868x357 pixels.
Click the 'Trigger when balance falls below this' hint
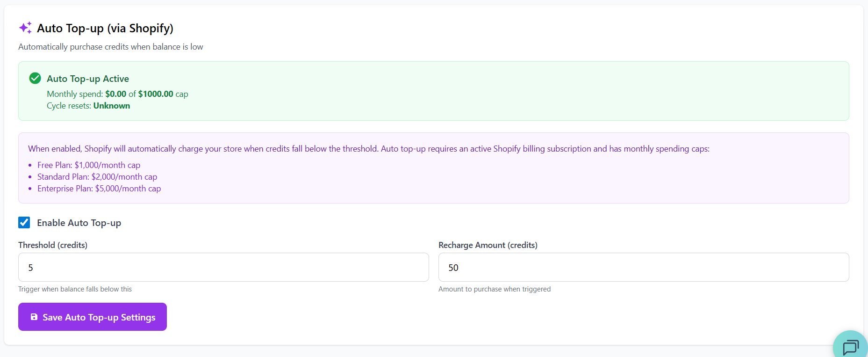coord(75,289)
